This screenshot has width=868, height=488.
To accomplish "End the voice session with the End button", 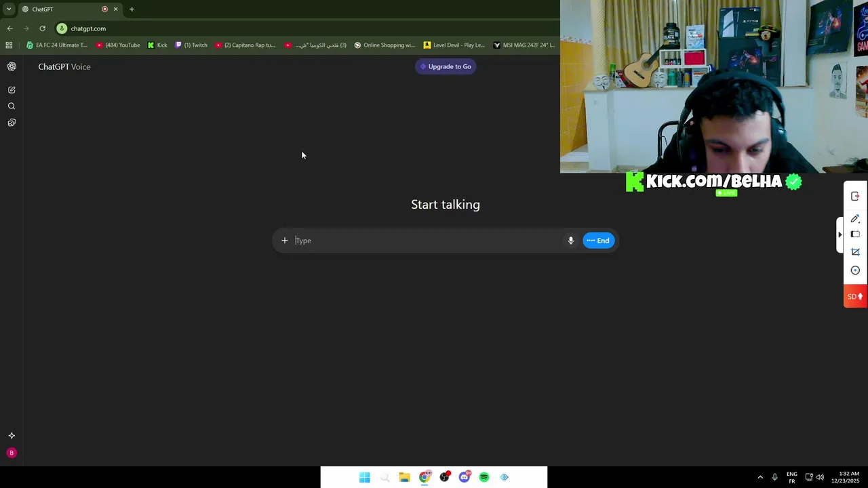I will pyautogui.click(x=599, y=241).
